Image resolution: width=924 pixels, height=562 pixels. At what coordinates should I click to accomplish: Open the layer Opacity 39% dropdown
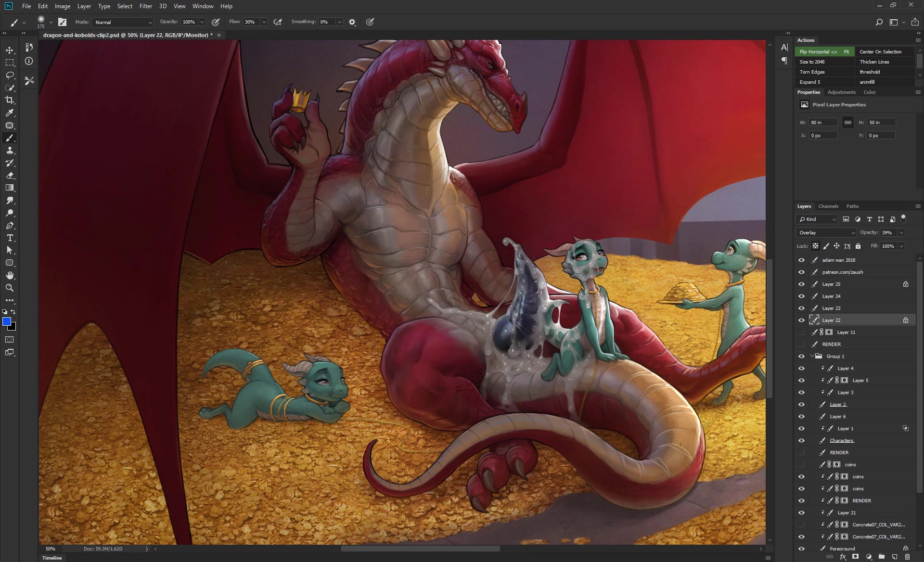(x=901, y=232)
